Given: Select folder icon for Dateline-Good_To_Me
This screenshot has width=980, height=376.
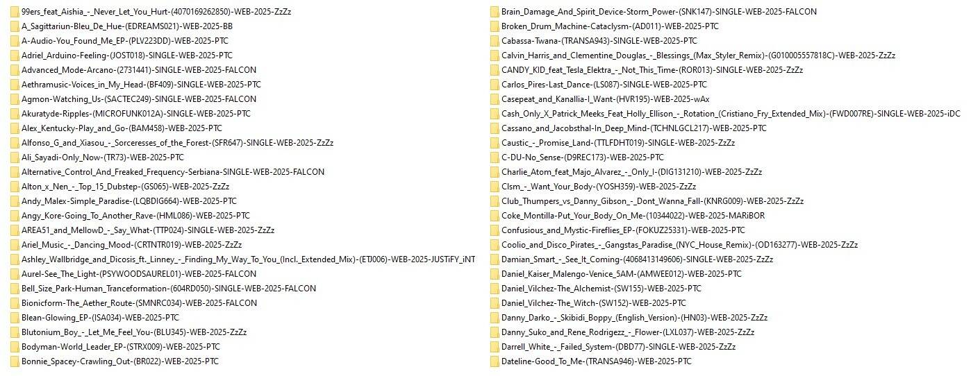Looking at the screenshot, I should pyautogui.click(x=495, y=361).
